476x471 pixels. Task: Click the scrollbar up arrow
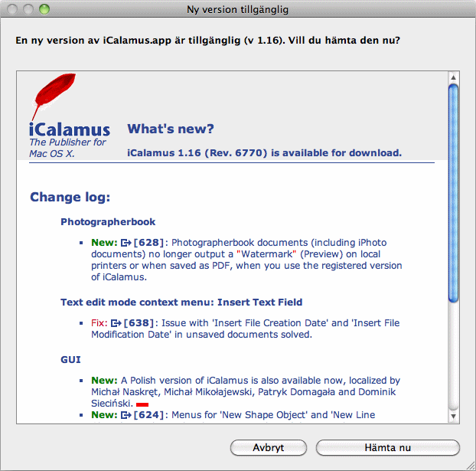click(454, 77)
